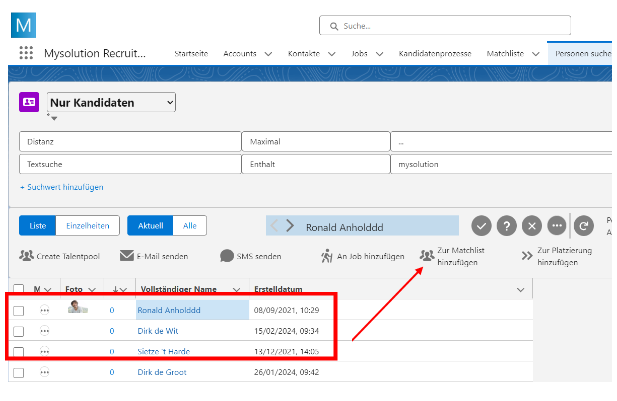
Task: Click the refresh circle icon
Action: (x=584, y=225)
